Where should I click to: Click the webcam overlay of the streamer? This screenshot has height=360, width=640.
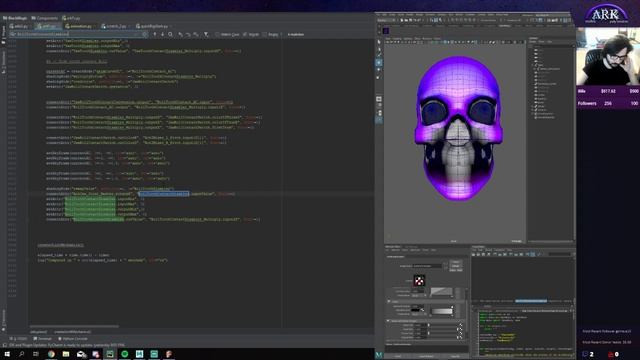coord(608,56)
